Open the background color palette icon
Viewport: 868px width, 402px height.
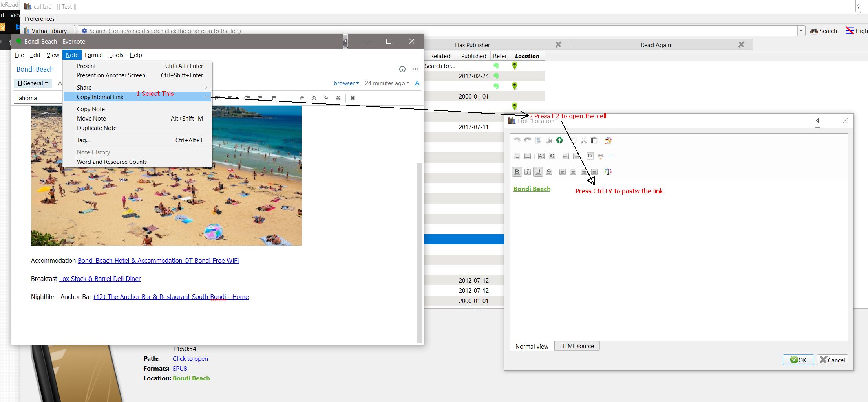pos(608,140)
